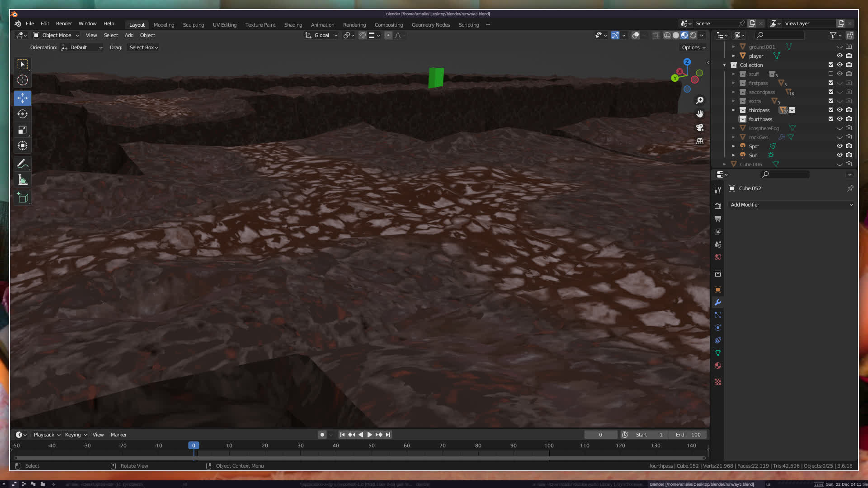Choose the Add Cube tool

[22, 197]
